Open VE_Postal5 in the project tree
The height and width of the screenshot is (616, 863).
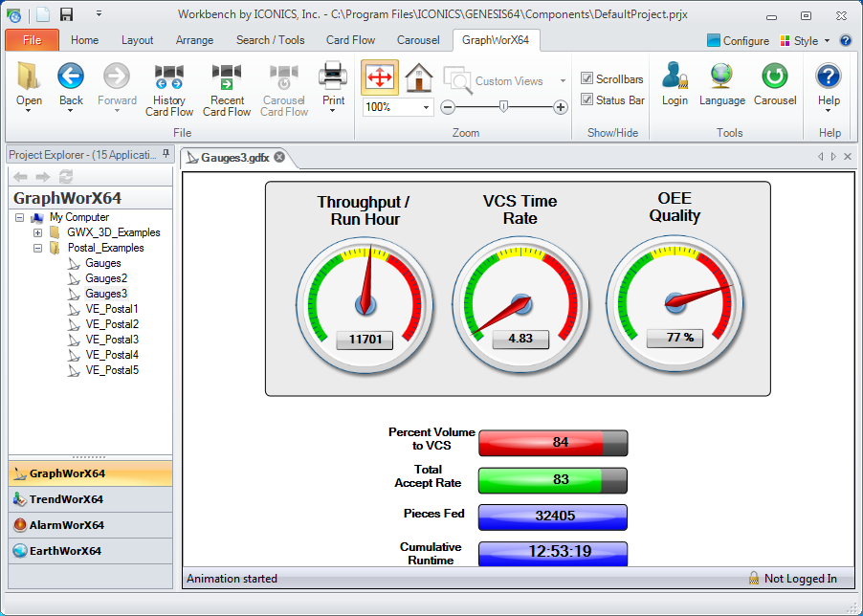[x=112, y=370]
